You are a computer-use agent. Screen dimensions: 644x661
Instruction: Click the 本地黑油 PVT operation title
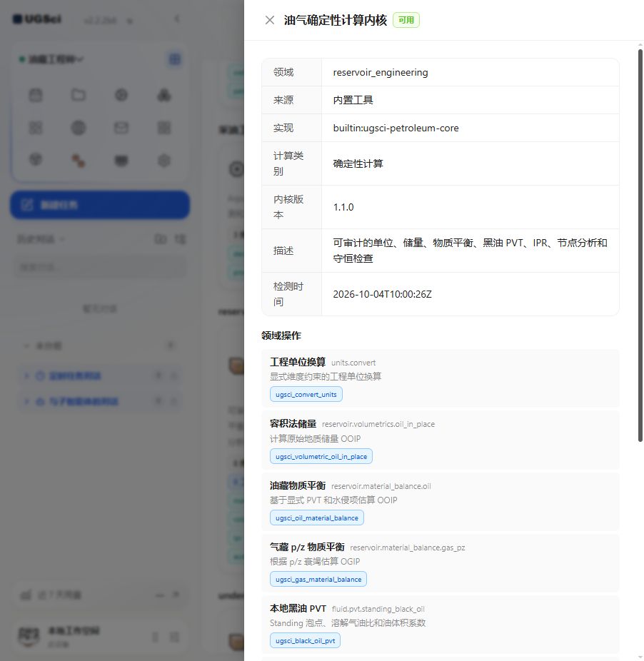click(x=298, y=609)
